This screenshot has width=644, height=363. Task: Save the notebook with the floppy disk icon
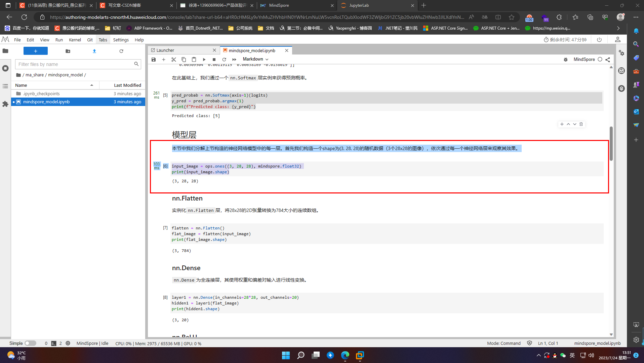click(154, 60)
